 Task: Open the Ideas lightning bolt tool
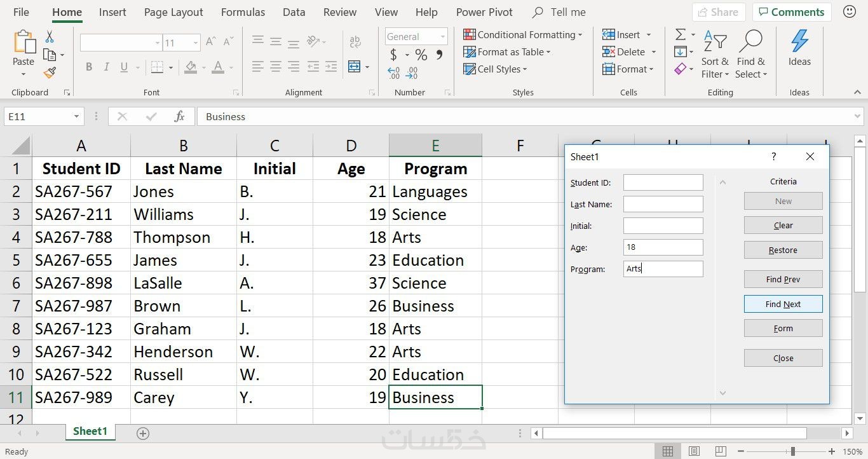[799, 48]
